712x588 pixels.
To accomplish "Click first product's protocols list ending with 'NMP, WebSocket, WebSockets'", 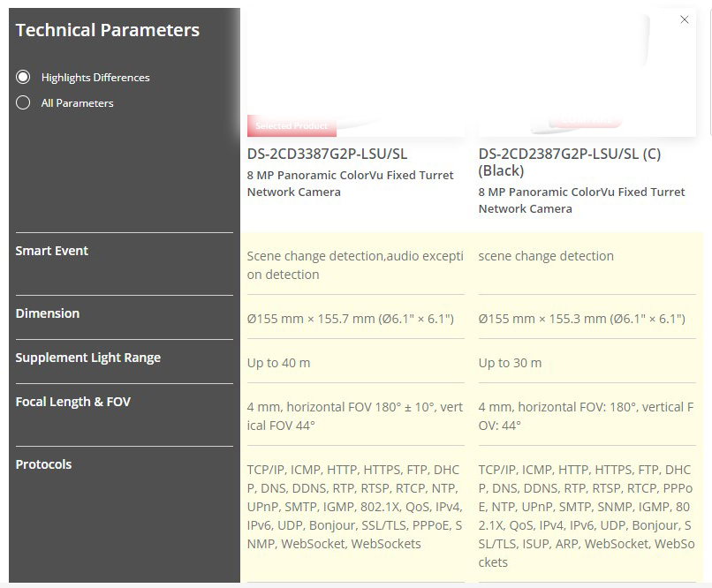I will click(354, 507).
